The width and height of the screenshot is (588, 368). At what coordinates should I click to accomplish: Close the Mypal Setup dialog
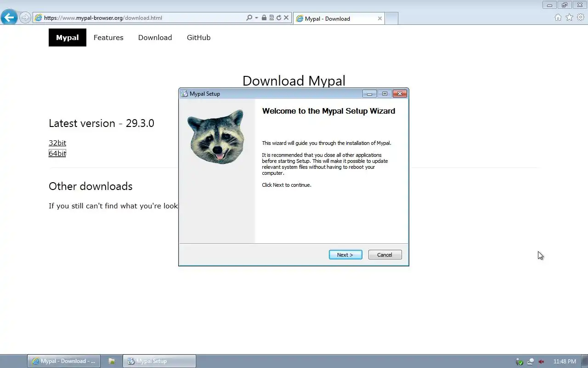[400, 94]
